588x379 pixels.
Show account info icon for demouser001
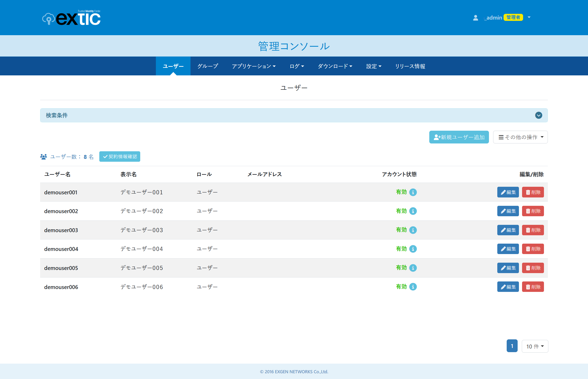click(x=413, y=192)
